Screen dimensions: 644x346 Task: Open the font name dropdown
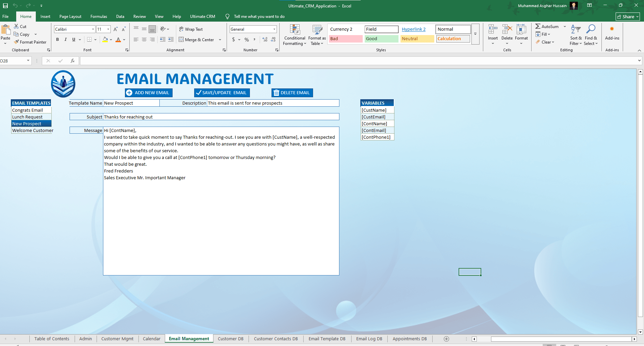click(93, 29)
